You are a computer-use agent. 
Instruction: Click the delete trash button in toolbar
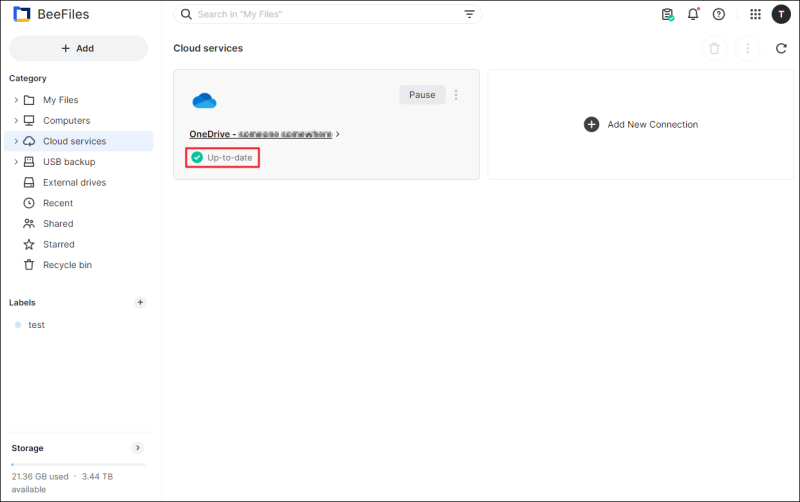click(714, 48)
